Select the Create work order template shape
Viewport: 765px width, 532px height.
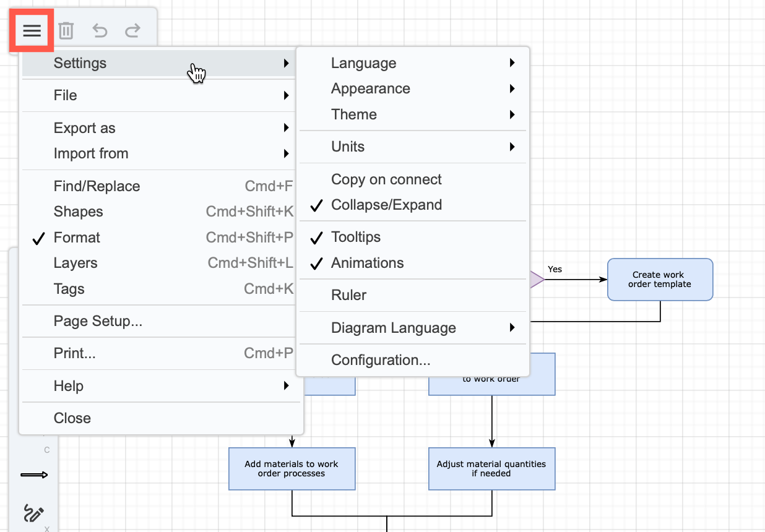click(x=660, y=279)
